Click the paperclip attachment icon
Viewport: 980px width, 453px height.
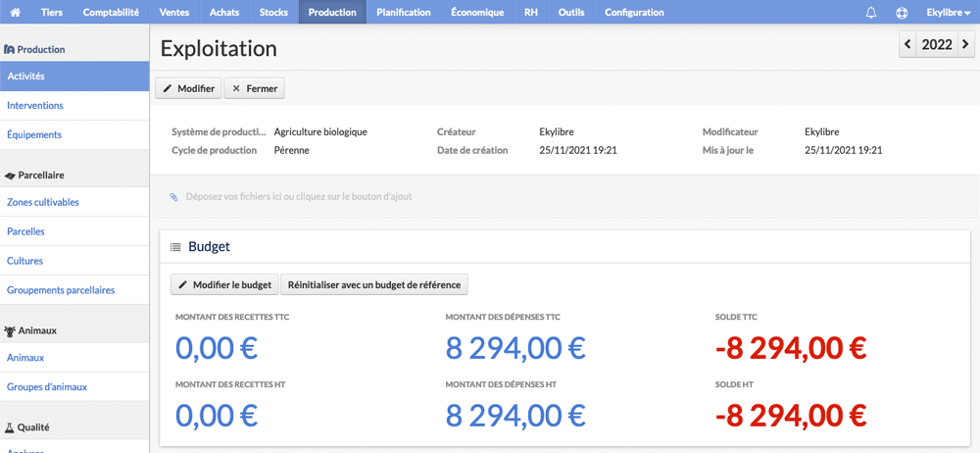(x=173, y=196)
